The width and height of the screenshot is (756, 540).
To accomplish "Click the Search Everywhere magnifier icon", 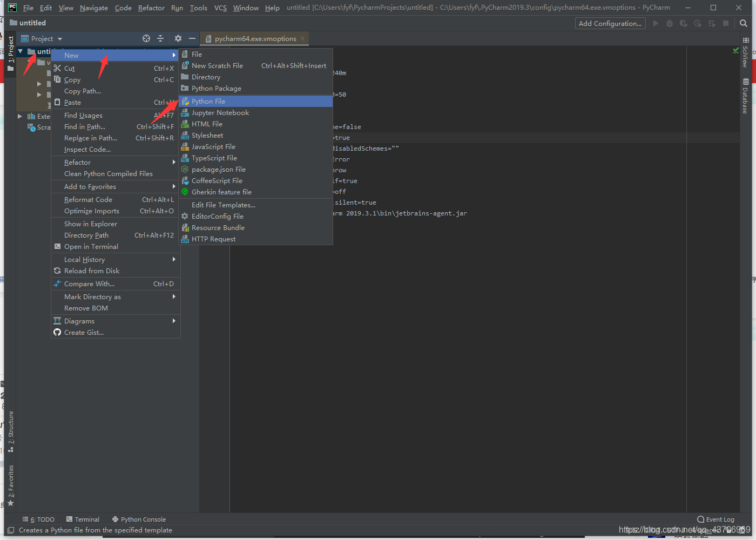I will (744, 23).
